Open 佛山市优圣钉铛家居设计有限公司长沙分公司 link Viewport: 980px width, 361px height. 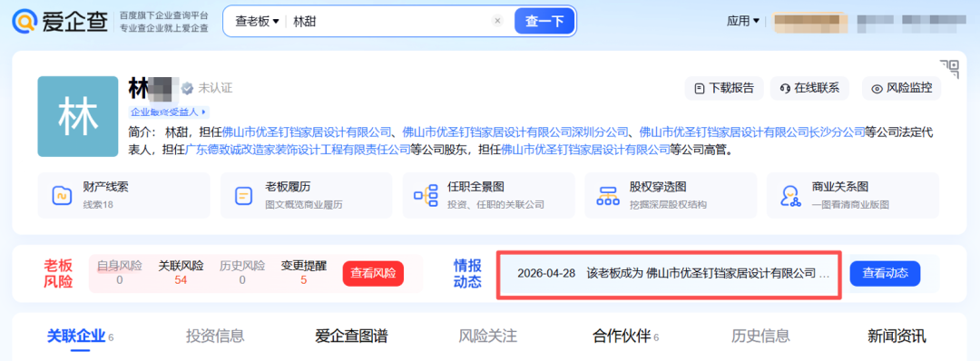pyautogui.click(x=752, y=132)
